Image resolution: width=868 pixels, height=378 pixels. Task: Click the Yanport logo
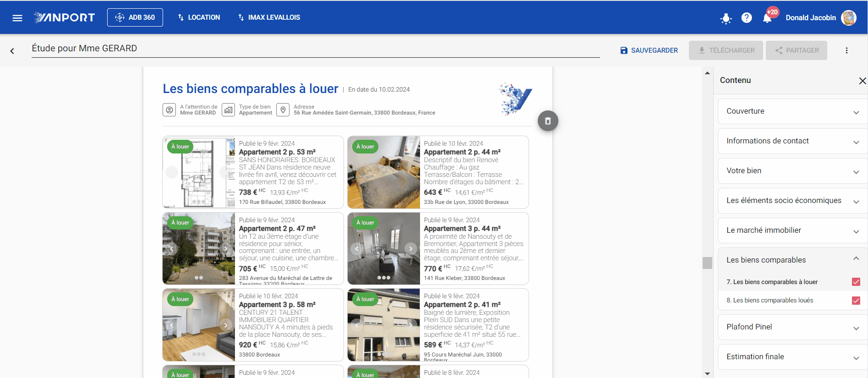(x=64, y=17)
